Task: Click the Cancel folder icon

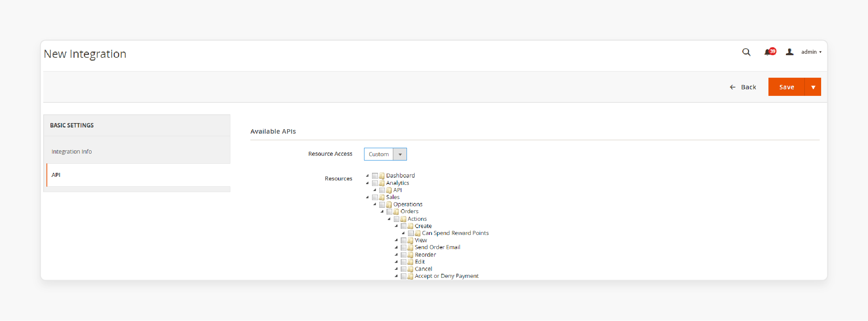Action: click(411, 269)
